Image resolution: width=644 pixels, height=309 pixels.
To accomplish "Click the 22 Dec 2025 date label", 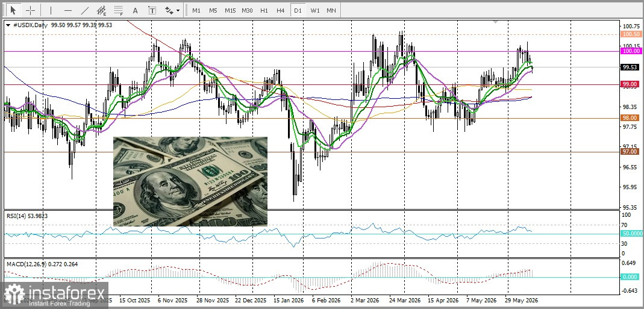I will pyautogui.click(x=251, y=299).
